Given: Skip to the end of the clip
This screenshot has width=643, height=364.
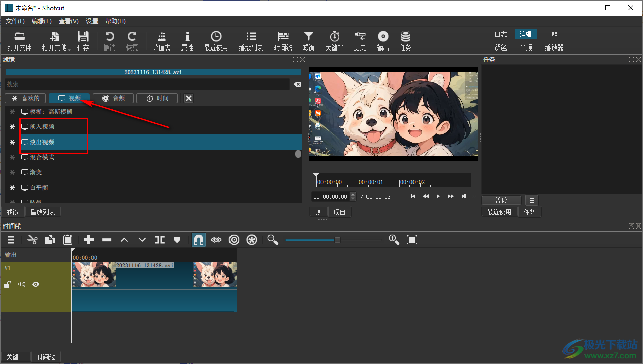Looking at the screenshot, I should click(464, 196).
